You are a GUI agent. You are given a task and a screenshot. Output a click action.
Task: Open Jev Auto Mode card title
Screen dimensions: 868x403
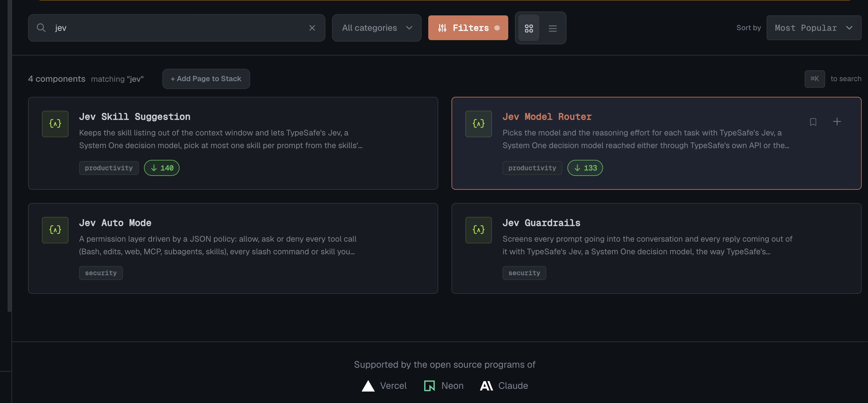(115, 223)
